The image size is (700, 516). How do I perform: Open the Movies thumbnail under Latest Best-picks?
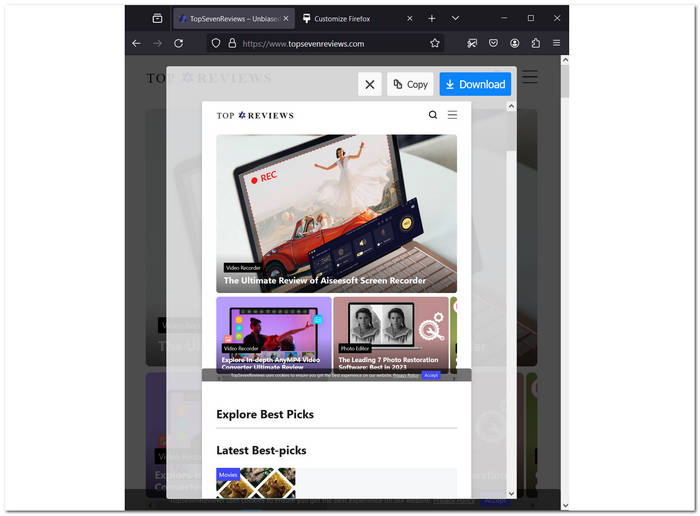(256, 483)
